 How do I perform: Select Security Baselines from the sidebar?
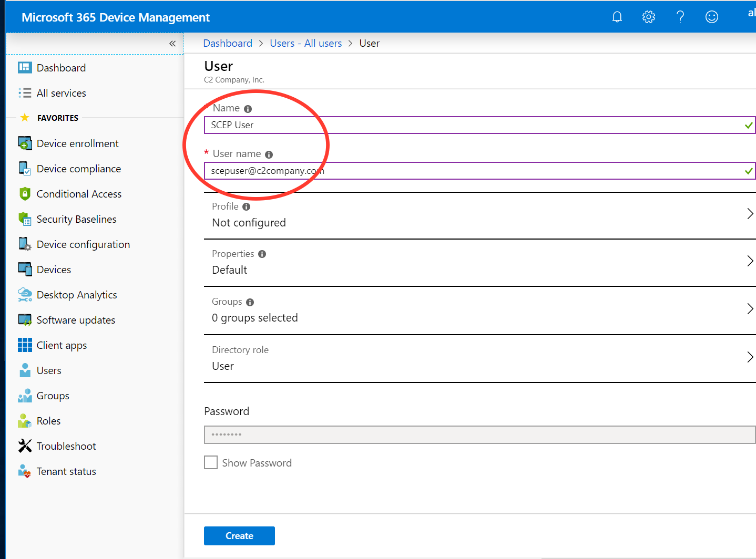tap(76, 219)
